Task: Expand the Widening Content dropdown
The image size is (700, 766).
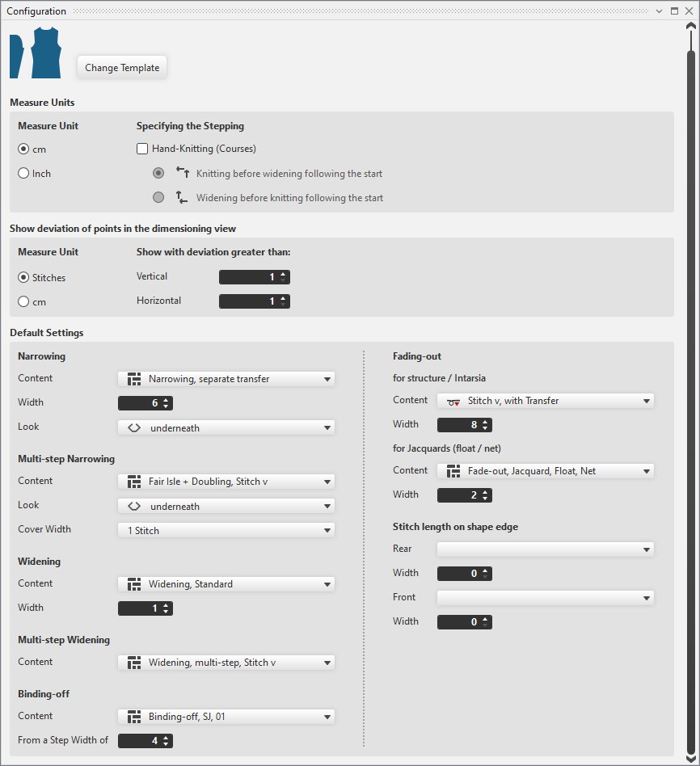Action: pos(327,584)
